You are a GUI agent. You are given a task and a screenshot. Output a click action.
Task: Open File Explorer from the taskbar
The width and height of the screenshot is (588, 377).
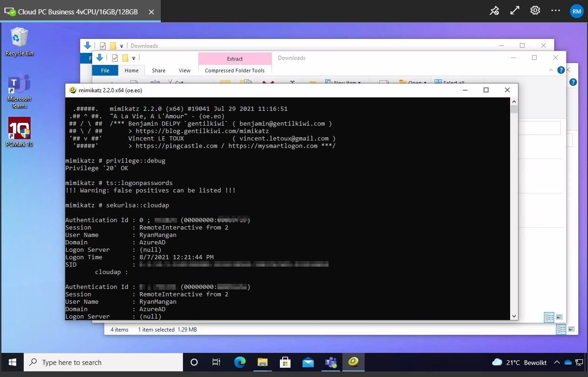click(262, 363)
